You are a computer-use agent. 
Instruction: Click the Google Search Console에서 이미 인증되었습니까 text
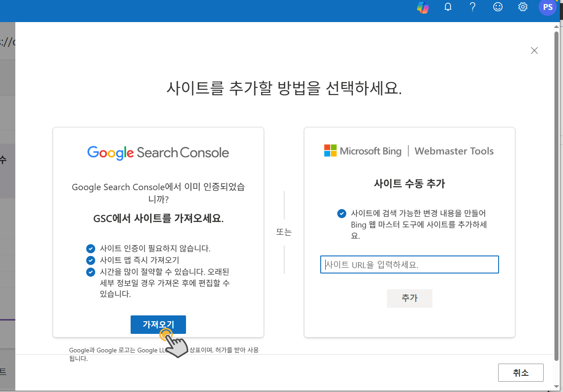158,193
